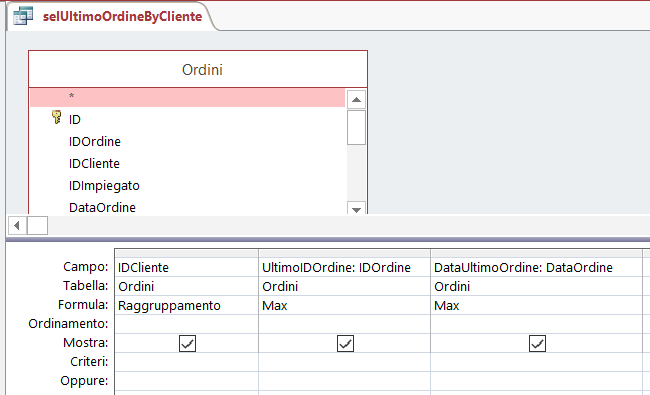Click the field list scroll down arrow
650x395 pixels.
(356, 208)
